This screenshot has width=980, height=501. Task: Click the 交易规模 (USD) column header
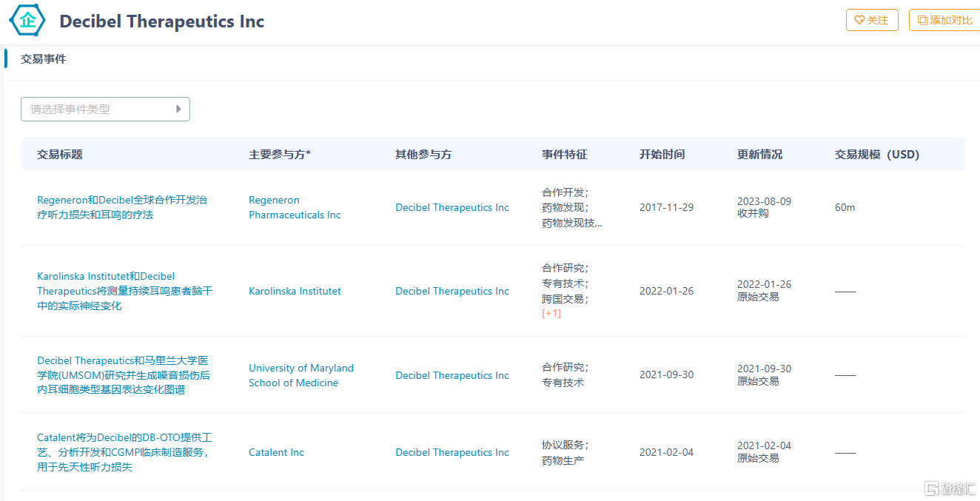coord(877,155)
